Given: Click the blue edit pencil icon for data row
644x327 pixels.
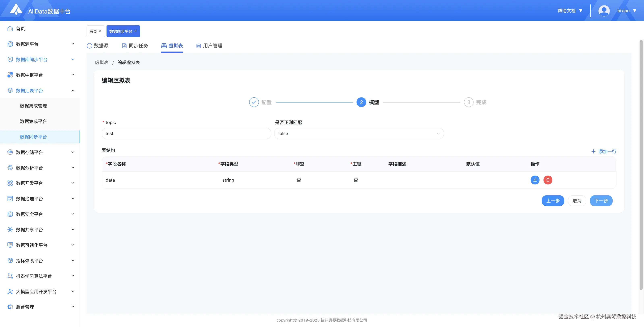Looking at the screenshot, I should coord(535,180).
